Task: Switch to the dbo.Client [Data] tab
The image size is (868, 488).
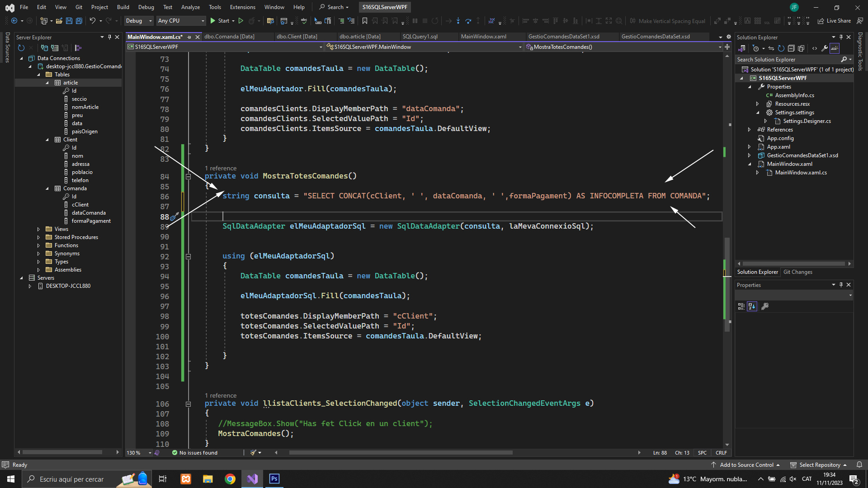Action: coord(297,37)
